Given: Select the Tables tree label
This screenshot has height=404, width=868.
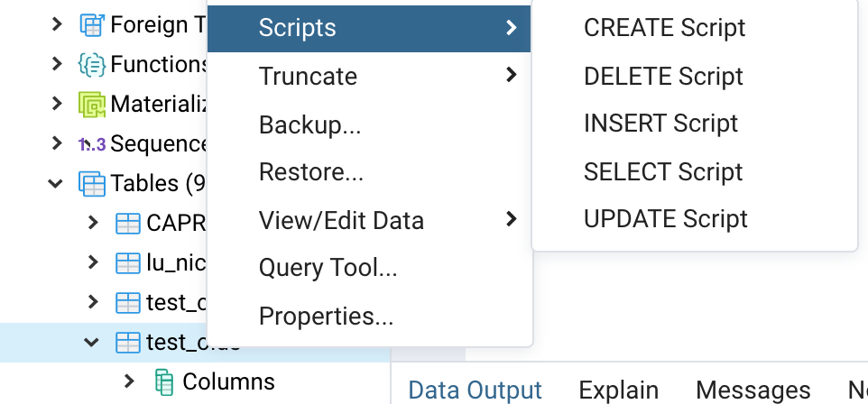Looking at the screenshot, I should coord(159,184).
